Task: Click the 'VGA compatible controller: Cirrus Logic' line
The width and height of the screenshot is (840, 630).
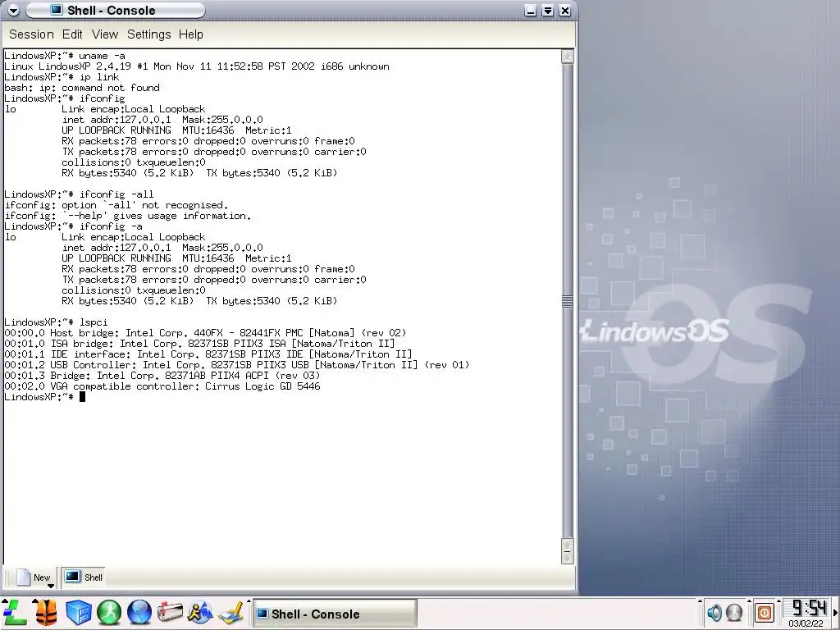Action: (162, 387)
